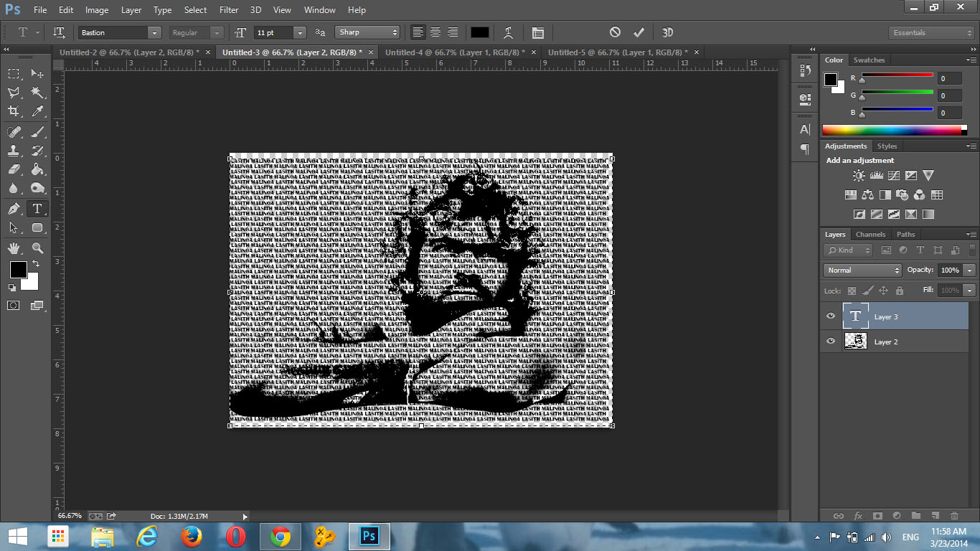Select the Crop tool

pyautogui.click(x=14, y=111)
